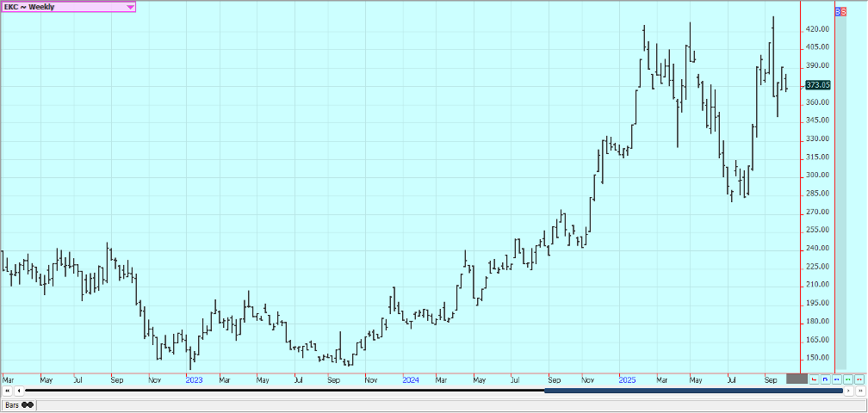The width and height of the screenshot is (868, 413).
Task: Jump to latest data with double-right arrow
Action: coord(860,391)
